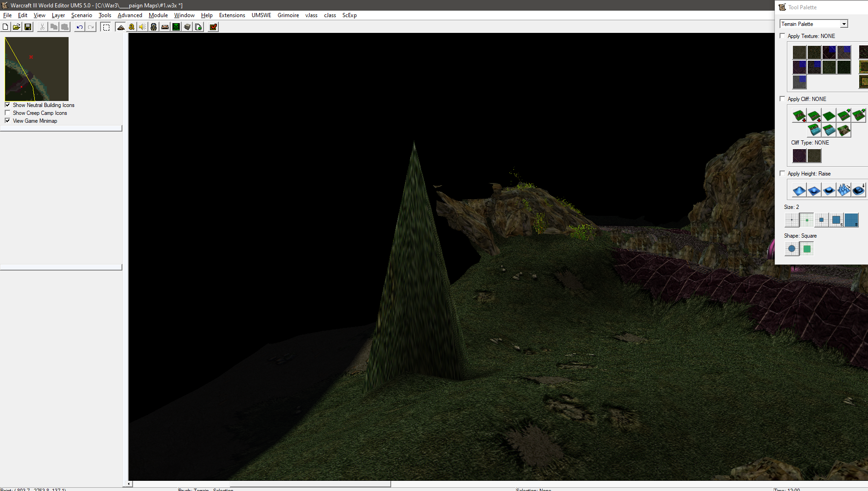Select the deep water cliff icon
This screenshot has height=491, width=868.
pyautogui.click(x=814, y=130)
